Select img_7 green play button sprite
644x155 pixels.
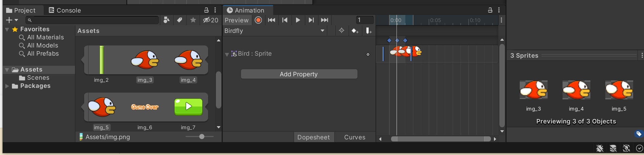188,107
